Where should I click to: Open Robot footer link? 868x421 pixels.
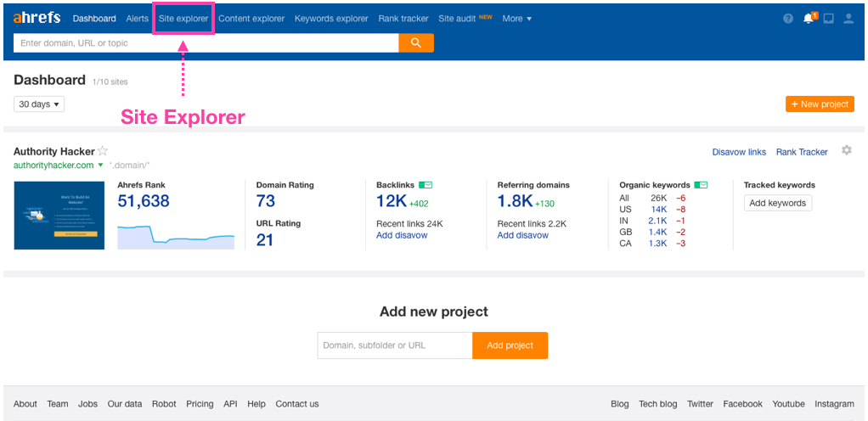(164, 404)
